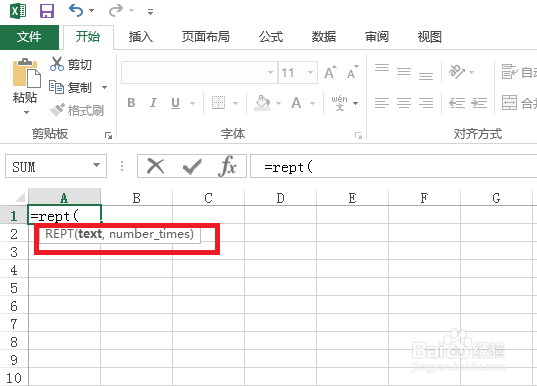Toggle Italic formatting
Viewport: 537px width, 386px height.
[x=153, y=103]
